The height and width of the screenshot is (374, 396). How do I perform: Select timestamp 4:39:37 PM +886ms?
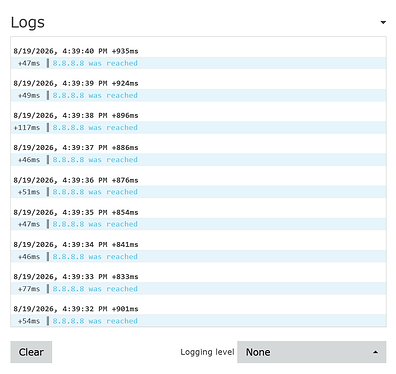(x=76, y=148)
